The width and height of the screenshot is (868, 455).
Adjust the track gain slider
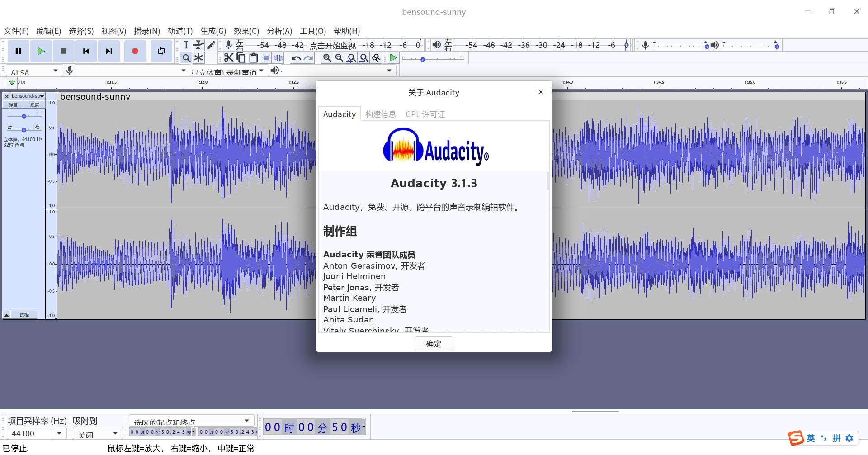24,116
